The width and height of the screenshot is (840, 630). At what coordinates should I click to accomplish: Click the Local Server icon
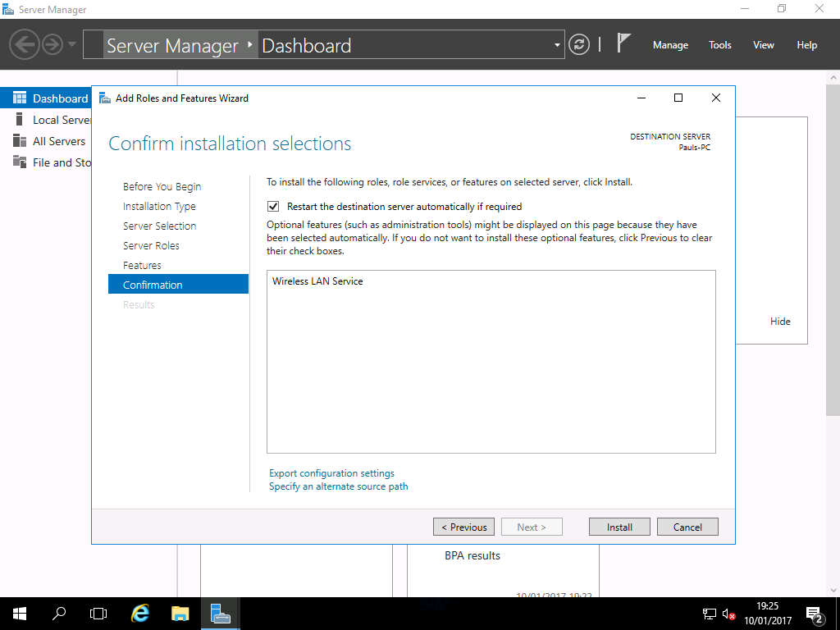click(20, 119)
